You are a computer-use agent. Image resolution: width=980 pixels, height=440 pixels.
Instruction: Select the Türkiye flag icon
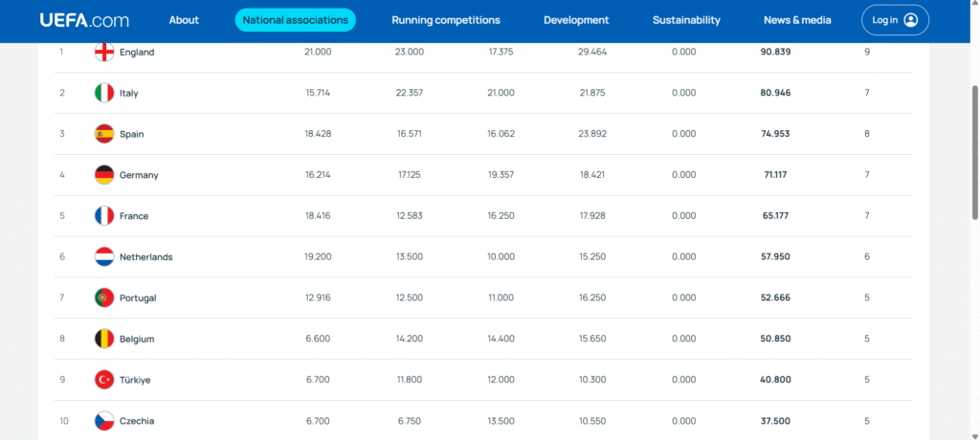(104, 380)
